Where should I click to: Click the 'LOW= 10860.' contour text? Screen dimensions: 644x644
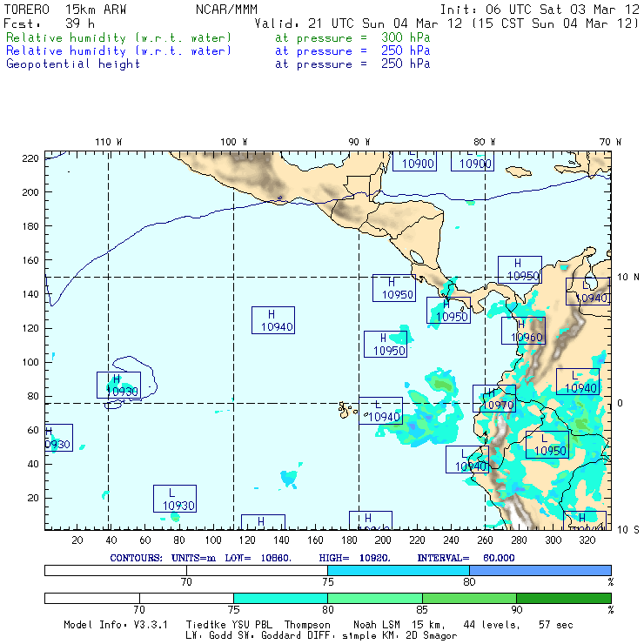[258, 558]
